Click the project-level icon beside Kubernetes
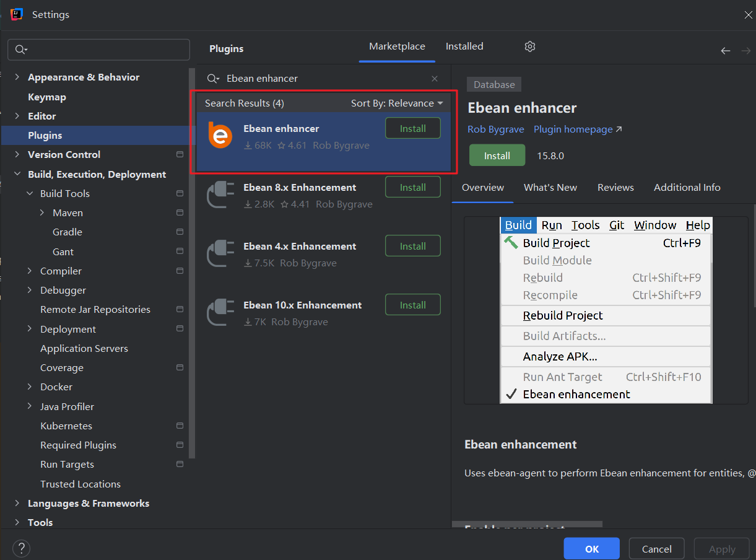Image resolution: width=756 pixels, height=560 pixels. tap(180, 426)
